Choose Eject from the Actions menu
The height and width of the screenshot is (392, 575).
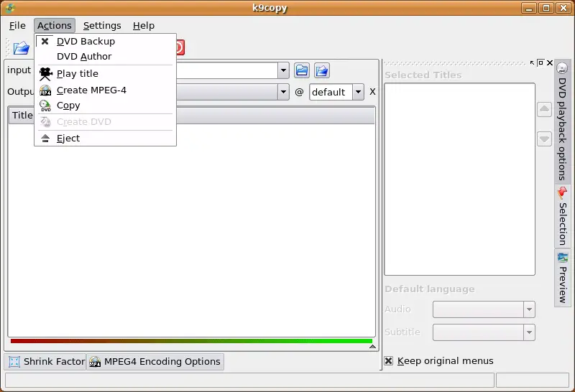click(105, 139)
